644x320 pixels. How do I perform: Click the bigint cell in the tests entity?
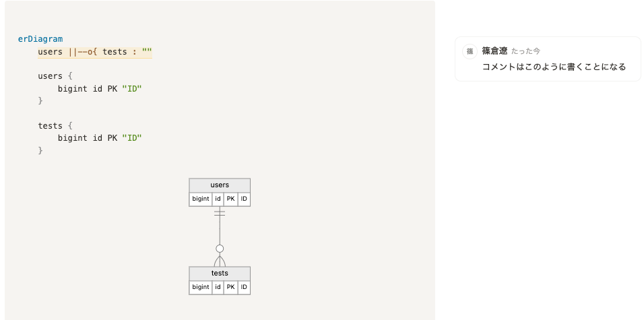[x=200, y=287]
